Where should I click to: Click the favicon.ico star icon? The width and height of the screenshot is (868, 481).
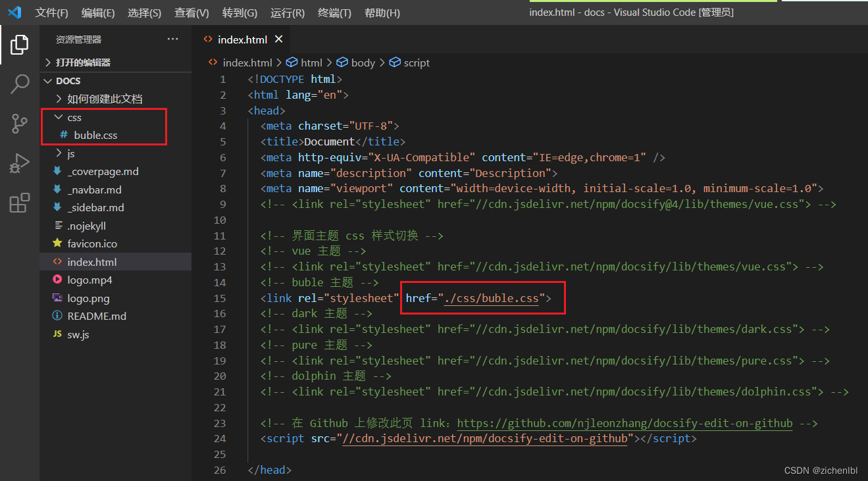click(x=57, y=243)
